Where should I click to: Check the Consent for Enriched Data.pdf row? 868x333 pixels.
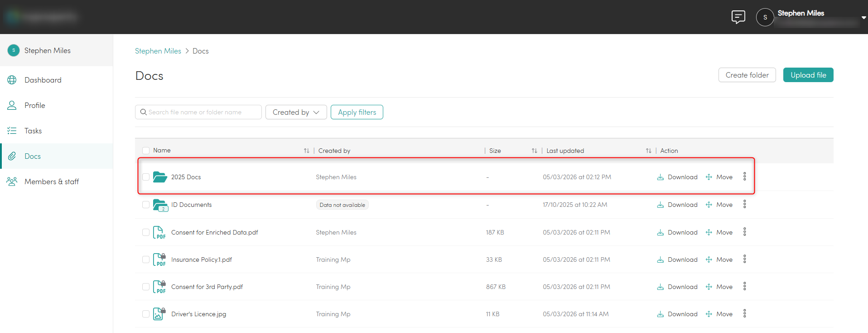click(146, 232)
